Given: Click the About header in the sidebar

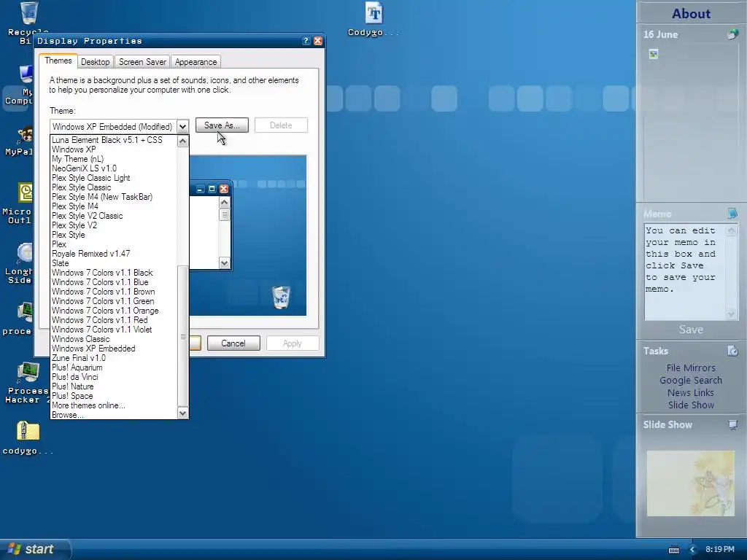Looking at the screenshot, I should (x=692, y=14).
